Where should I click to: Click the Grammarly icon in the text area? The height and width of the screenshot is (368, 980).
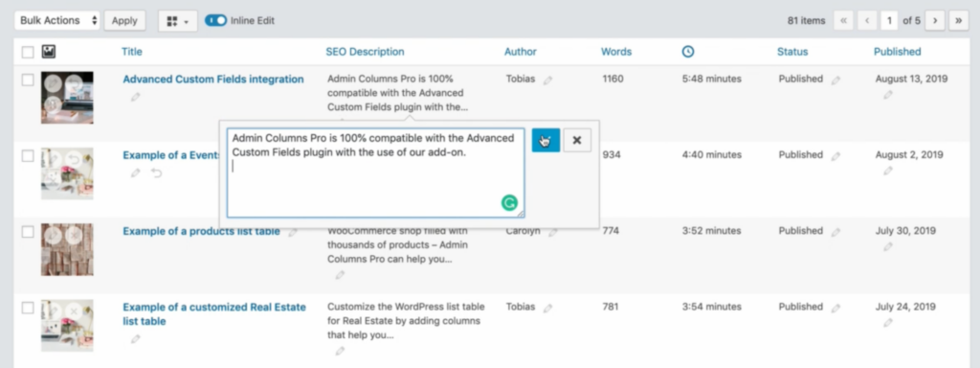coord(510,202)
